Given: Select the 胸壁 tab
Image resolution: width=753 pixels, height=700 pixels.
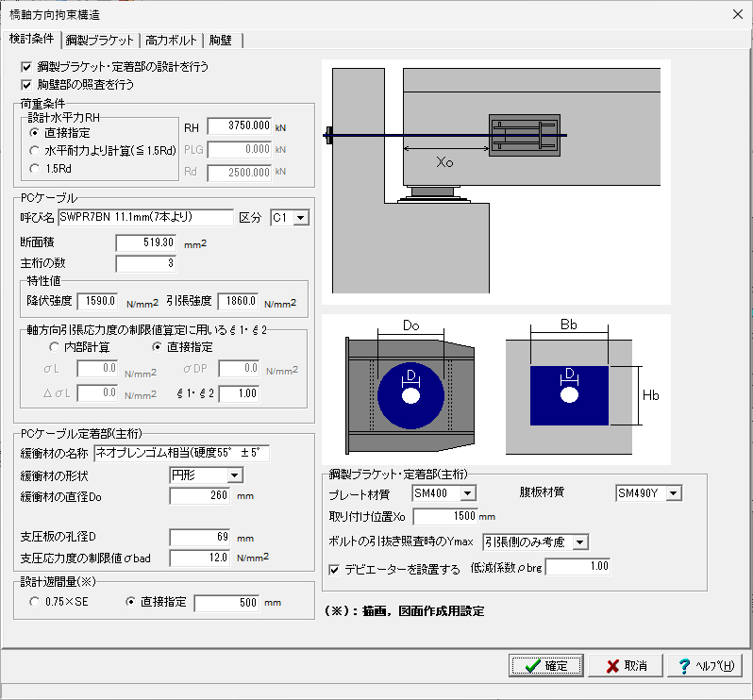Looking at the screenshot, I should pos(226,40).
